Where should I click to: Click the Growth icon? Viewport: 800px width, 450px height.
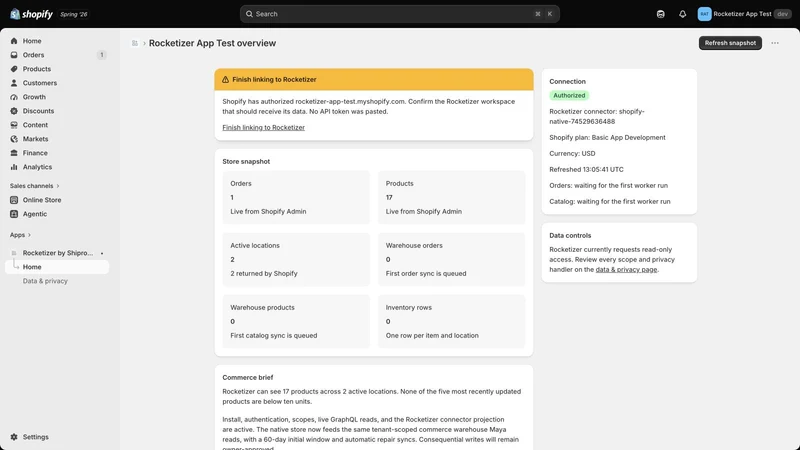[14, 97]
